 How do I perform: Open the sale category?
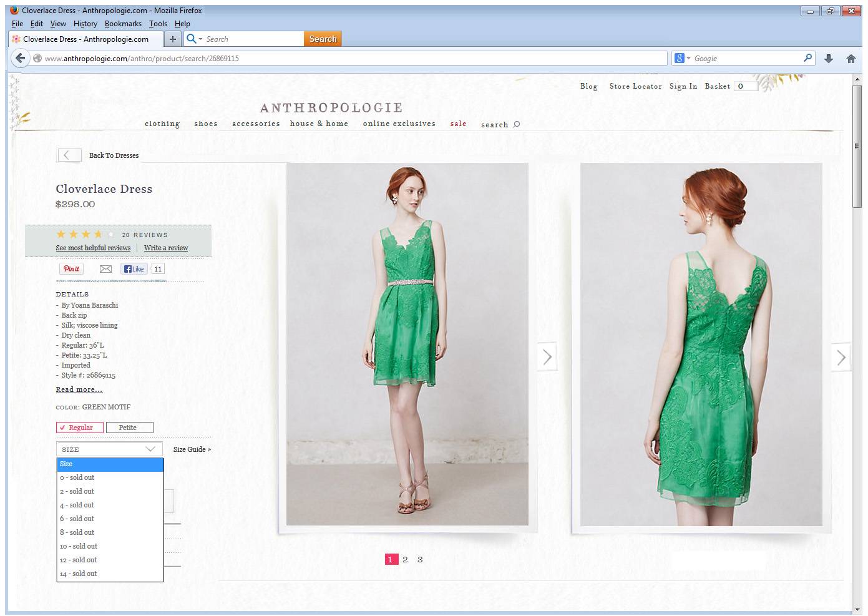click(459, 124)
